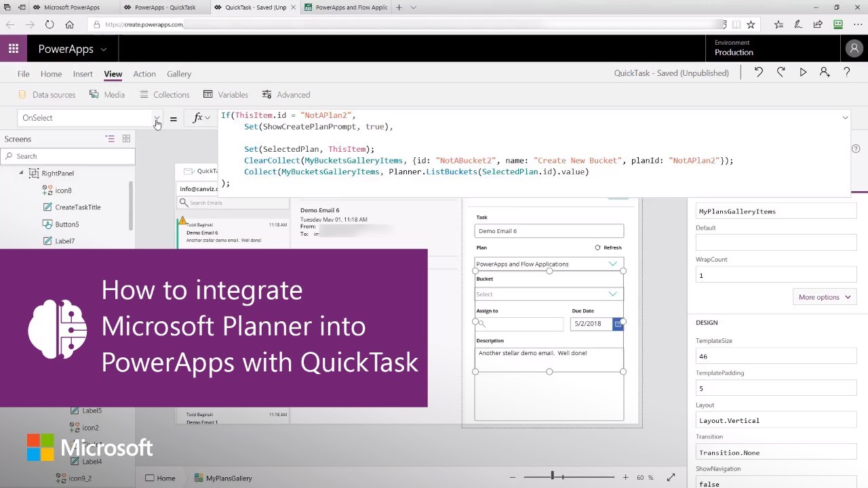Image resolution: width=868 pixels, height=488 pixels.
Task: Add the page to browser favorites
Action: [x=751, y=24]
